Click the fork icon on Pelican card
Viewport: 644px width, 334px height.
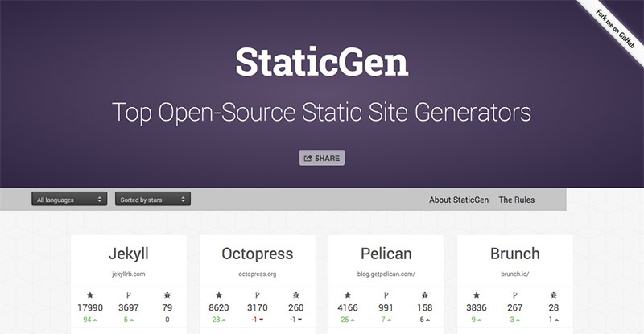386,295
